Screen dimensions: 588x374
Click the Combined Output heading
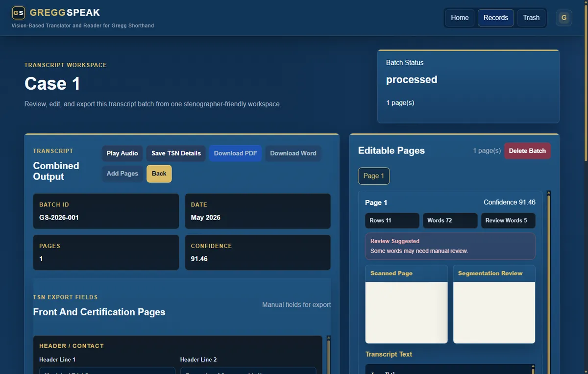pos(56,171)
